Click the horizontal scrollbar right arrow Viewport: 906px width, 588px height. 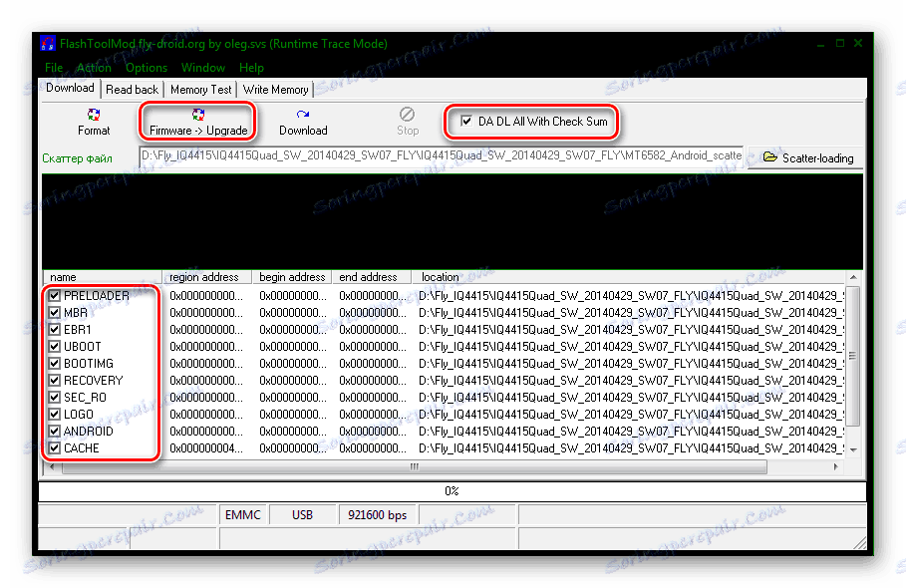point(836,466)
